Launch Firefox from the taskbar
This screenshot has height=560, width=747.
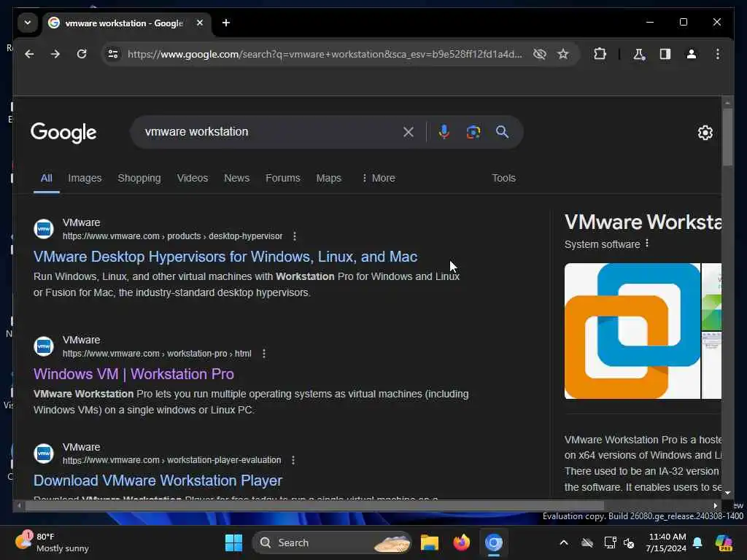(x=461, y=542)
